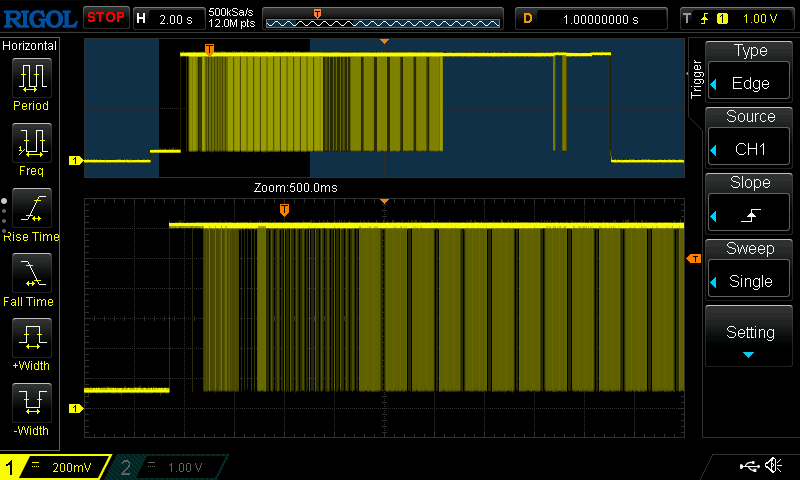This screenshot has width=800, height=480.
Task: Click the 500kSa/s sample rate readout
Action: tap(231, 12)
